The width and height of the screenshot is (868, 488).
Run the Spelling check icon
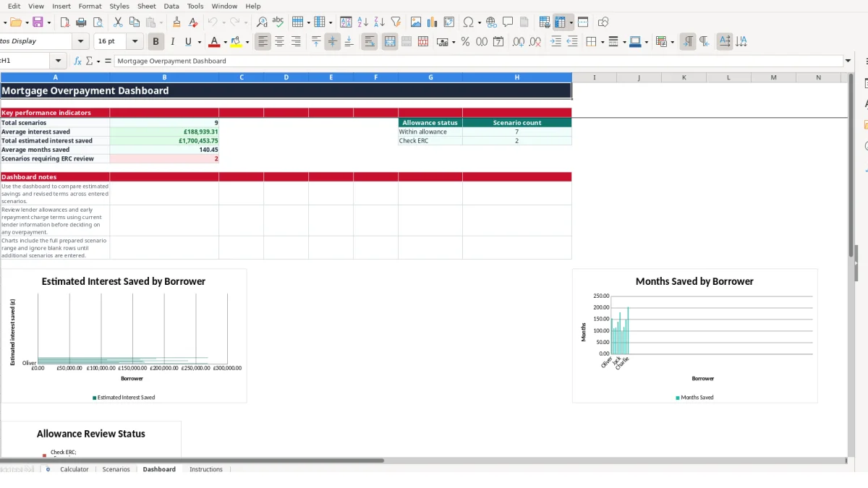[278, 22]
